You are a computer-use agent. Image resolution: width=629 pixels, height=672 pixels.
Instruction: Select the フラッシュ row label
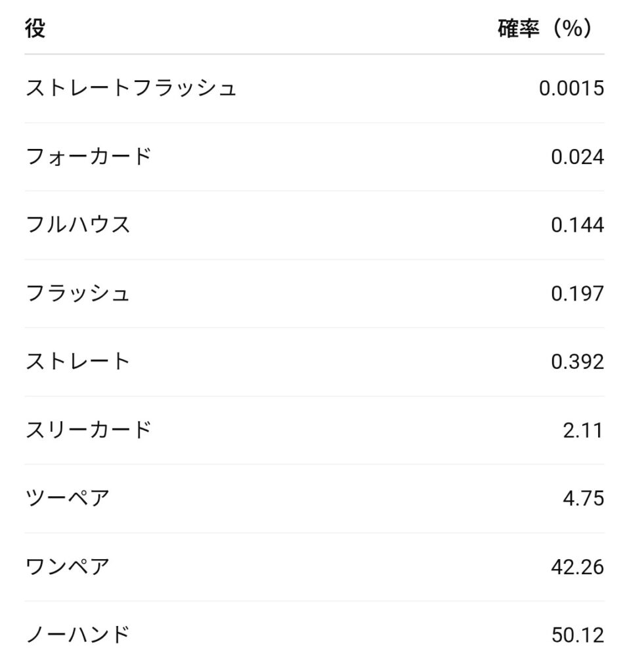click(78, 293)
